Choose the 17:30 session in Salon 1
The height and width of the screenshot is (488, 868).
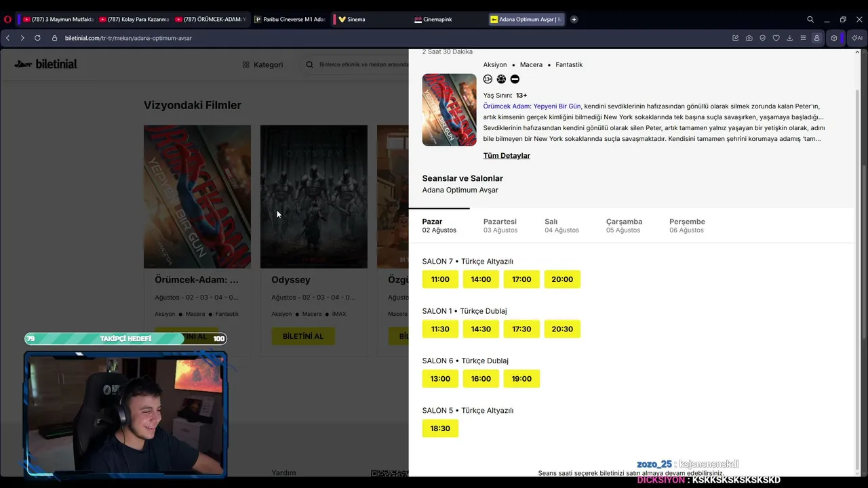(521, 329)
